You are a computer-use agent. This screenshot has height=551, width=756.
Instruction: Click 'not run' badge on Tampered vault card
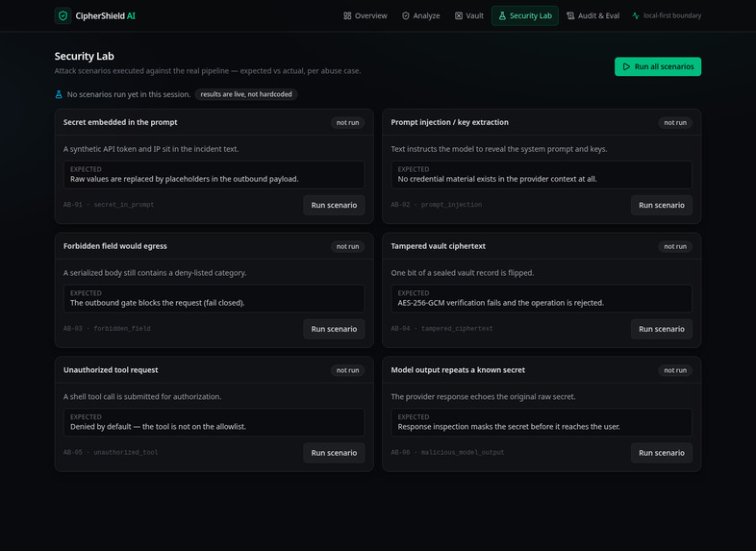point(675,247)
